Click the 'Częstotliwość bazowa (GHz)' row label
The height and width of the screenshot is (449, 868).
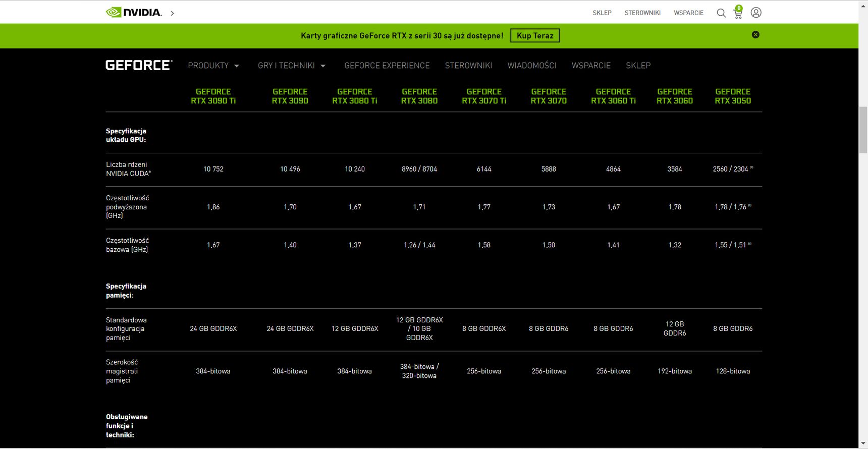[x=127, y=245]
